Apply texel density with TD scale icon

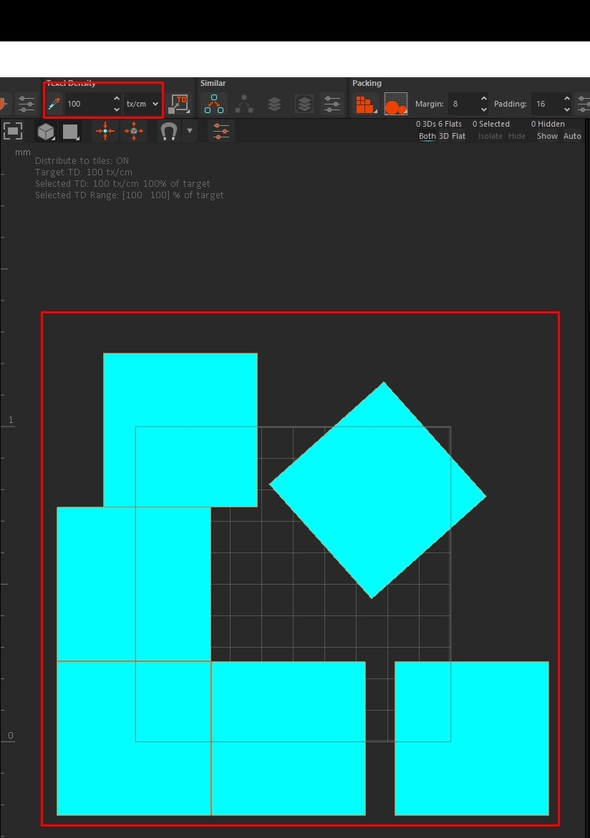click(x=180, y=104)
